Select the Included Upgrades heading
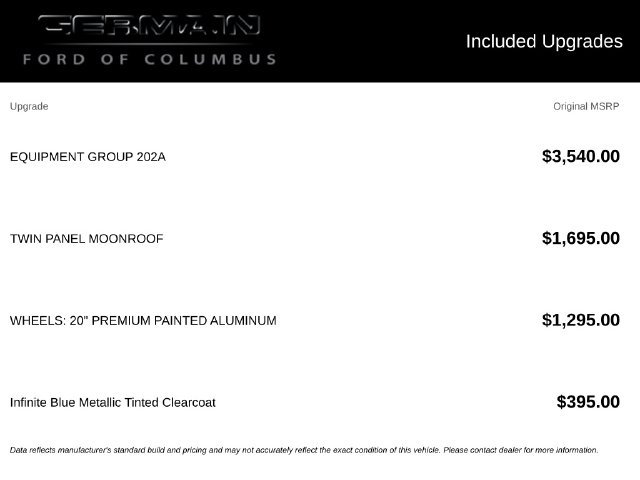The width and height of the screenshot is (640, 480). point(544,42)
